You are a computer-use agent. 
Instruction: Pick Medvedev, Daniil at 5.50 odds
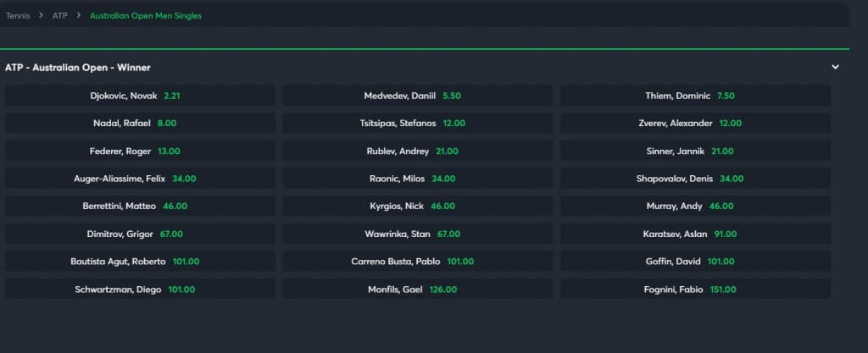click(x=417, y=96)
